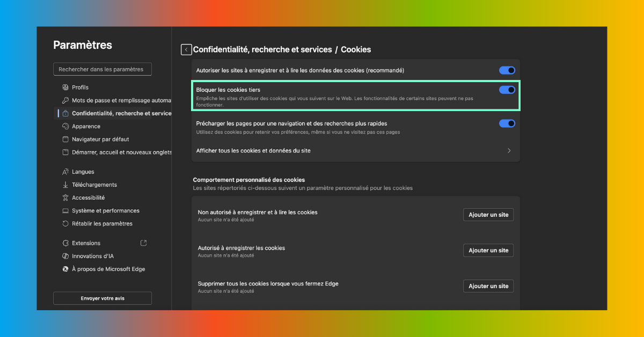Click the Navigateur par défaut icon

[65, 140]
